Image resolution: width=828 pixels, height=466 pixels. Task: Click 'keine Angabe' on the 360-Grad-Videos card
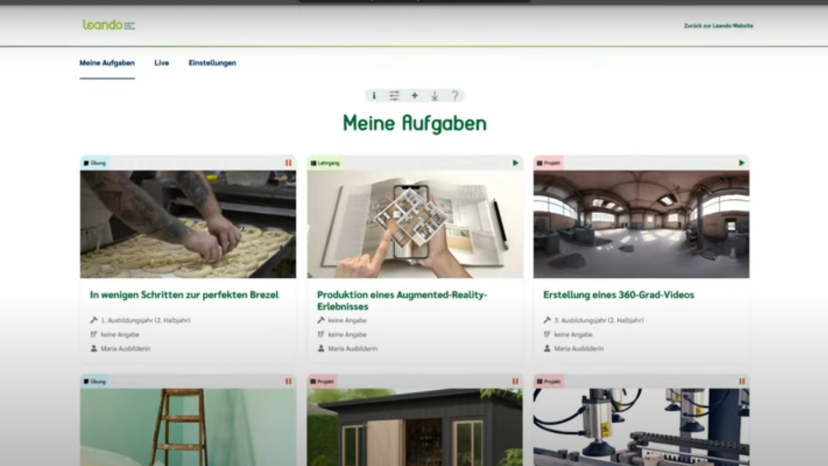coord(573,334)
